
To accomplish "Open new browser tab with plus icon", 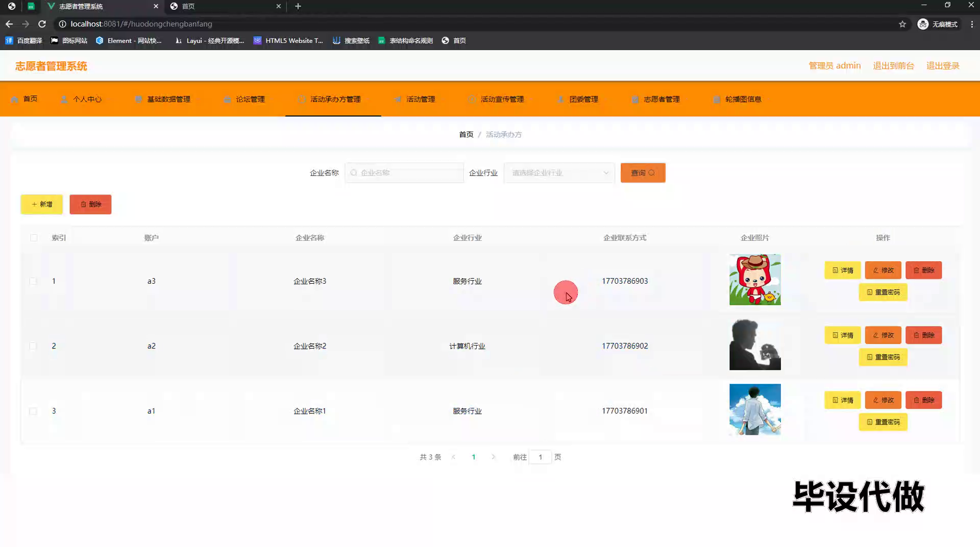I will pyautogui.click(x=298, y=6).
